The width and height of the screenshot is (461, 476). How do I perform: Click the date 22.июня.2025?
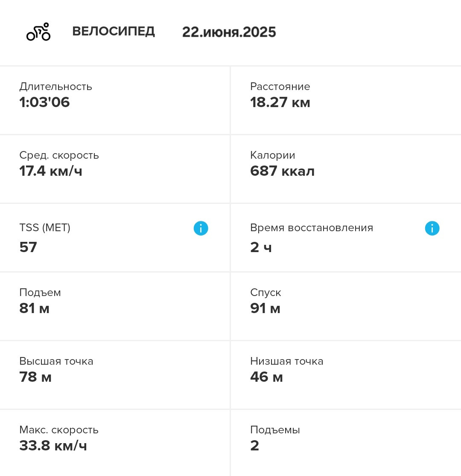point(229,32)
